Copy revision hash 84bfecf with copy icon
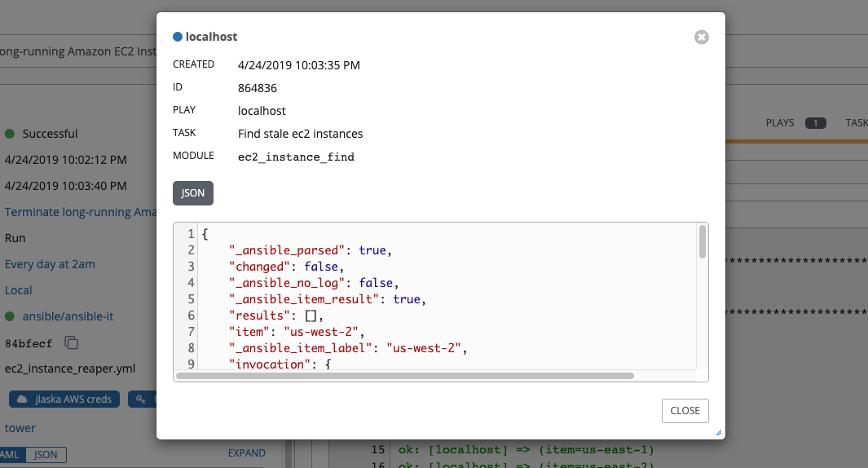Image resolution: width=868 pixels, height=468 pixels. tap(72, 342)
